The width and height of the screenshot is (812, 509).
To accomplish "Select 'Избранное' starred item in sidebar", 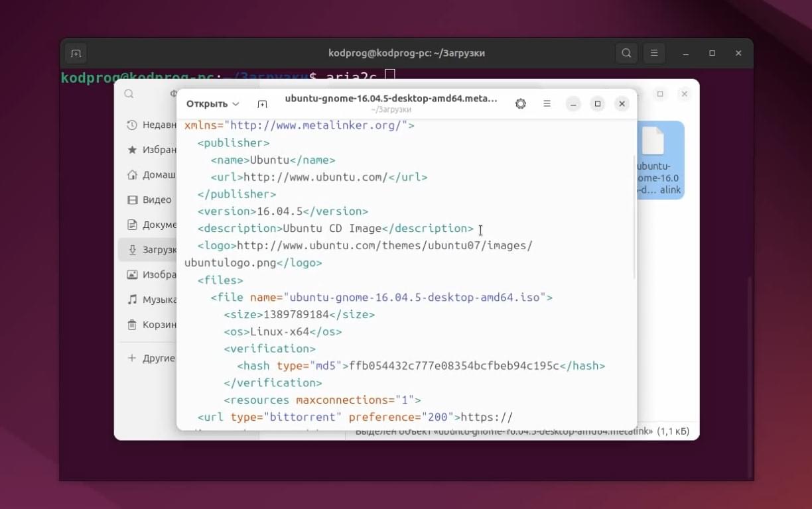I will click(151, 150).
